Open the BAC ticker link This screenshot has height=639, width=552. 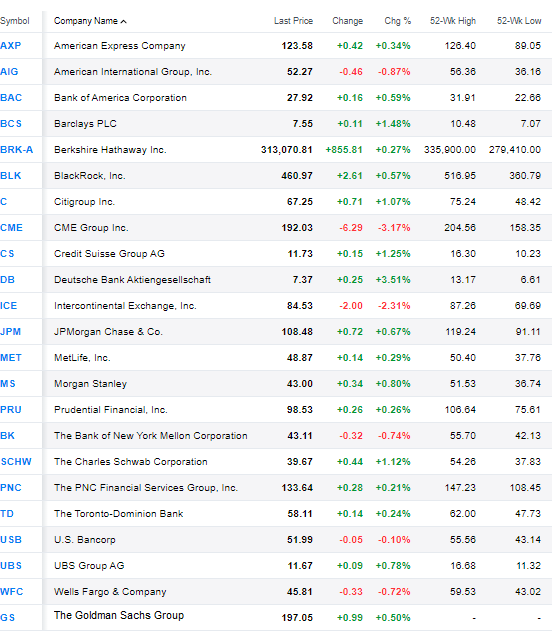pyautogui.click(x=11, y=98)
